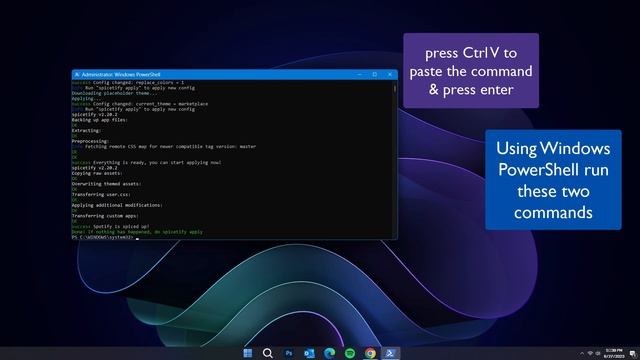Click the "Copying raw assets:" line
This screenshot has height=360, width=640.
tap(97, 173)
